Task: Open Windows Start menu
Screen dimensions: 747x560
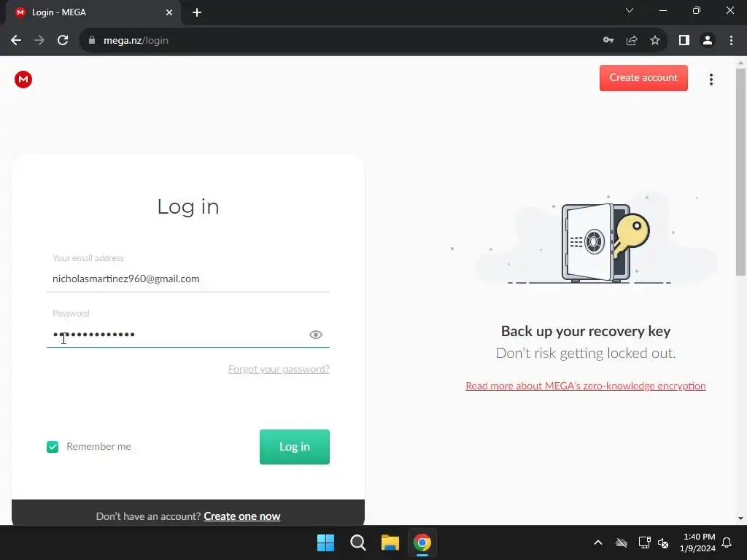Action: [x=326, y=542]
